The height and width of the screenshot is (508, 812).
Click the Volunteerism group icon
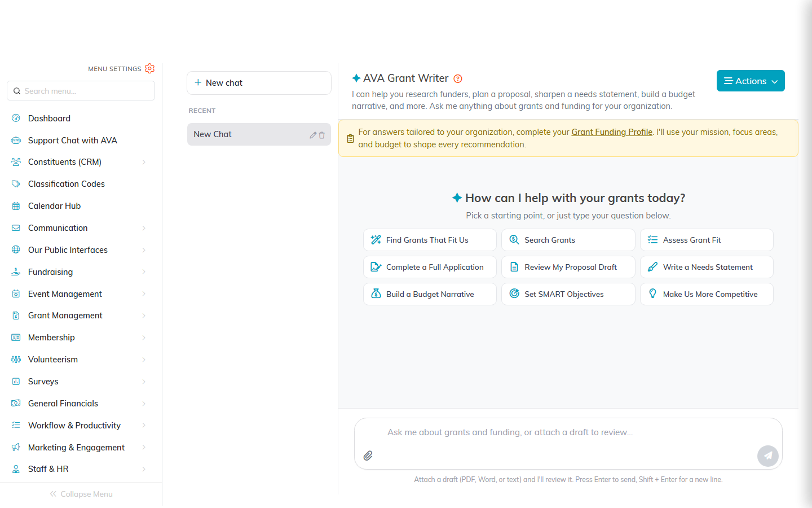(x=16, y=360)
